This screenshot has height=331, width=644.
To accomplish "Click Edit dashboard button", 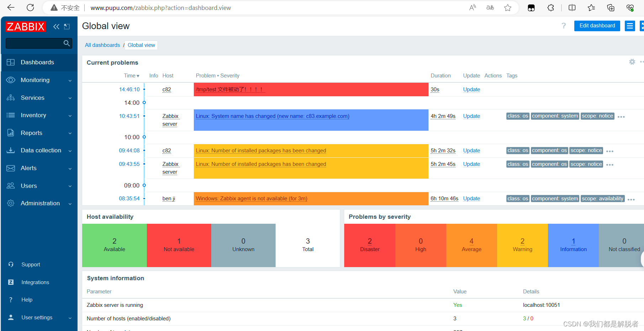I will [x=597, y=26].
